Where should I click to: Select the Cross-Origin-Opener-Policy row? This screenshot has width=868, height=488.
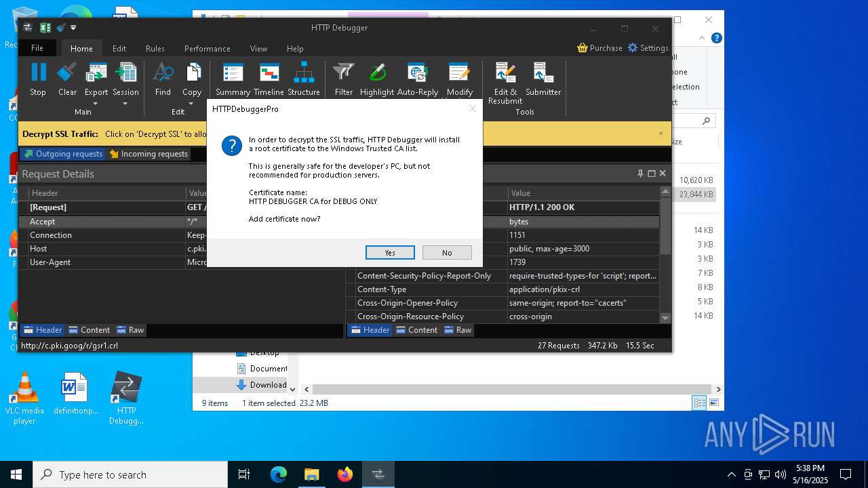(502, 303)
